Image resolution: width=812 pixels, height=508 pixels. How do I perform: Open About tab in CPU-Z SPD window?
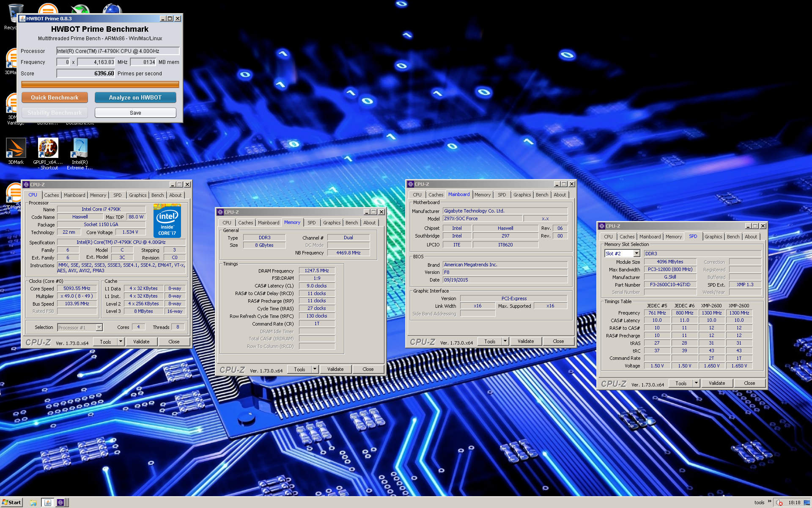(x=751, y=237)
